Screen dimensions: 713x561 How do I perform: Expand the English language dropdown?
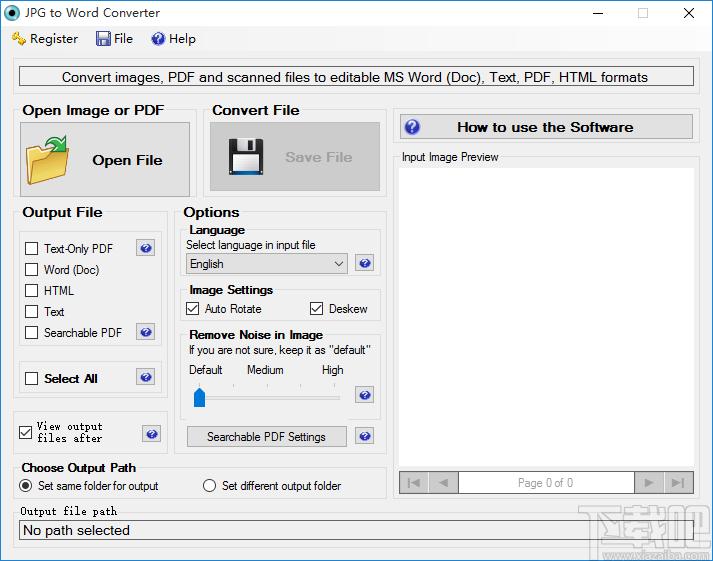(x=266, y=264)
